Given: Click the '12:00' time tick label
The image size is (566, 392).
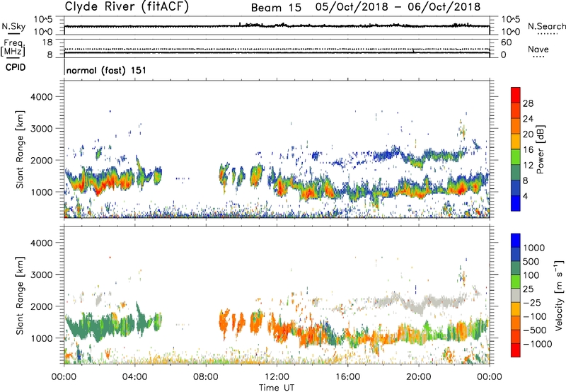Looking at the screenshot, I should click(x=277, y=377).
